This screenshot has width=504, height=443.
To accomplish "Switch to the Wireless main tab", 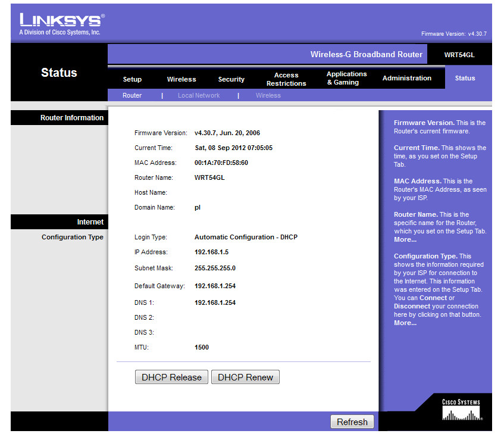I will [181, 79].
